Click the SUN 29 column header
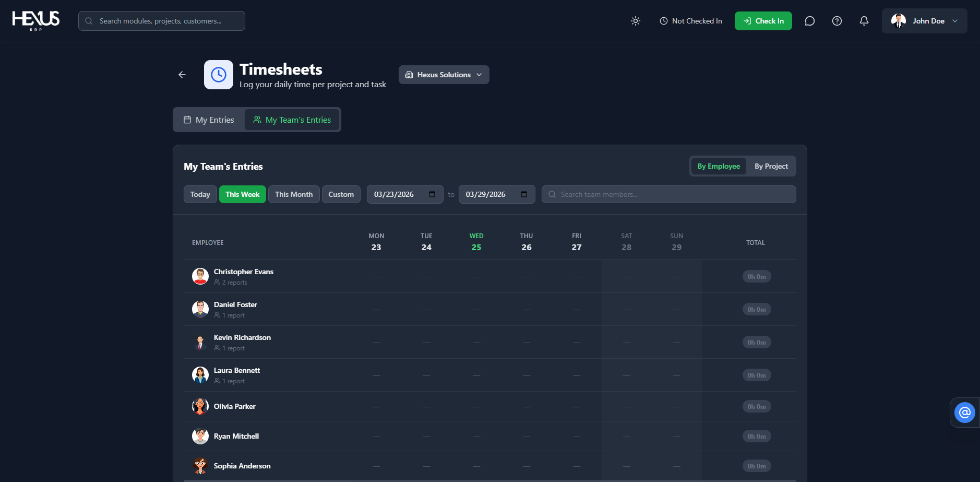 (x=677, y=242)
